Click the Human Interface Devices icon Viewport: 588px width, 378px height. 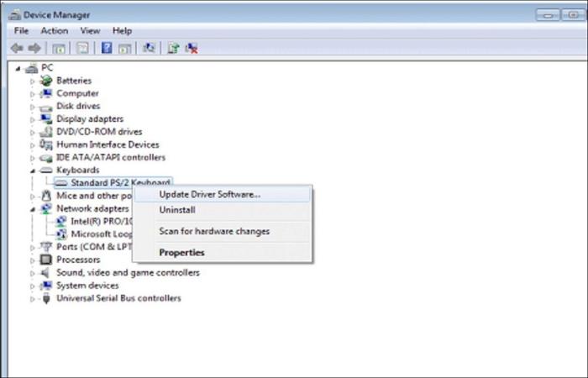pos(46,144)
